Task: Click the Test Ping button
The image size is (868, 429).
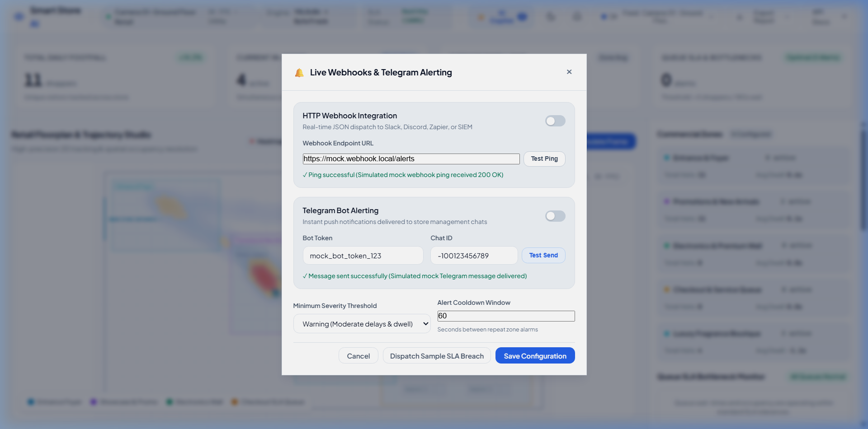Action: (x=544, y=159)
